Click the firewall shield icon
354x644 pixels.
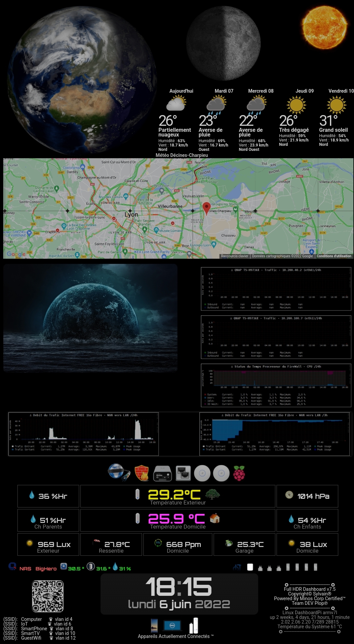[142, 473]
